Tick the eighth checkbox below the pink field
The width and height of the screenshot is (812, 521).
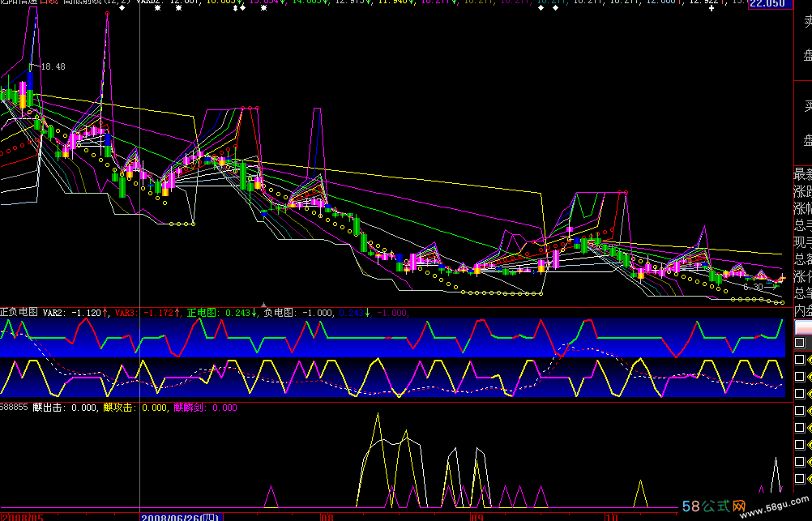click(800, 461)
